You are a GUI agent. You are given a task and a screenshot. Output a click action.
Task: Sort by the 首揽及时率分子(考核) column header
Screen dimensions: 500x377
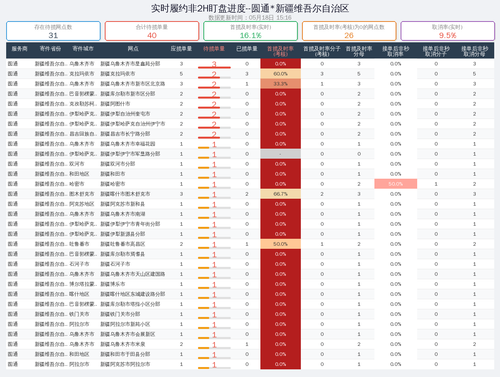pos(322,51)
